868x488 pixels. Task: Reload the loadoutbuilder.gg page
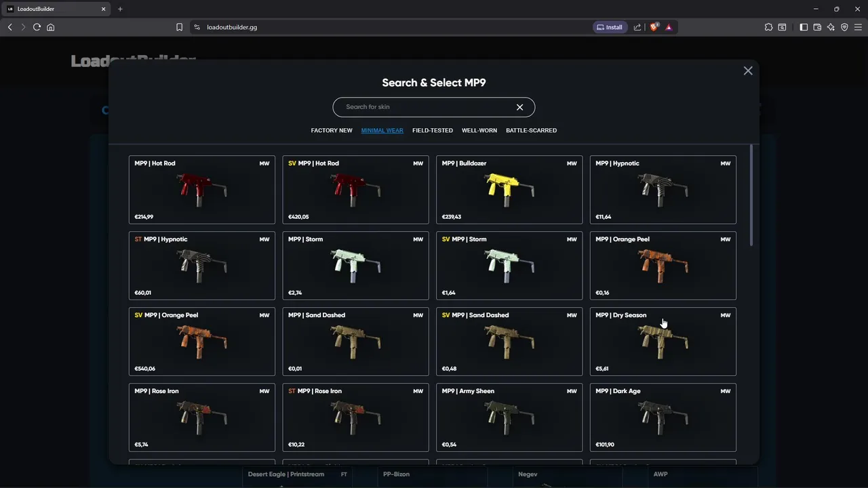(x=37, y=27)
